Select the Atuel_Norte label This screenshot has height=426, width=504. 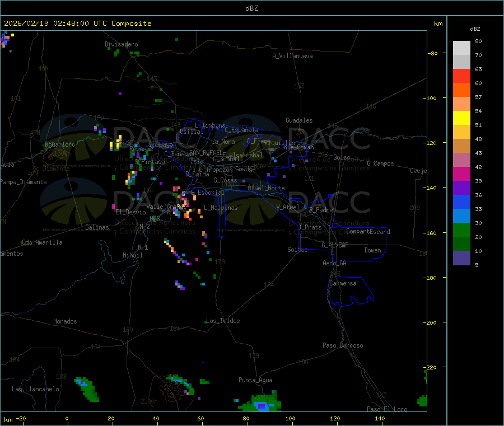(266, 188)
